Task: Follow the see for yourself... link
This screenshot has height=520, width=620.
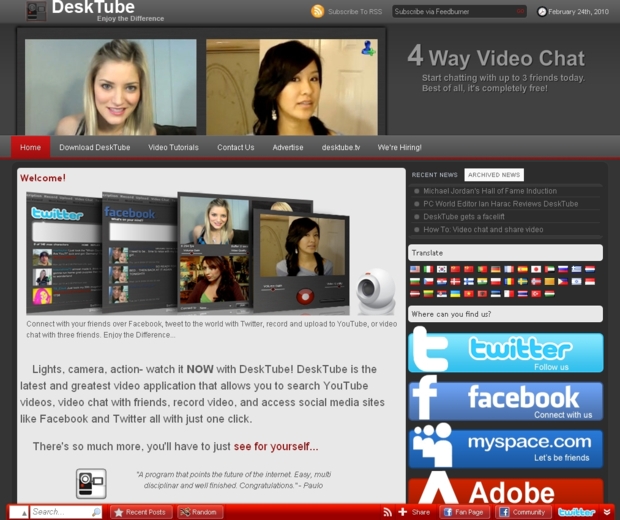Action: tap(276, 446)
